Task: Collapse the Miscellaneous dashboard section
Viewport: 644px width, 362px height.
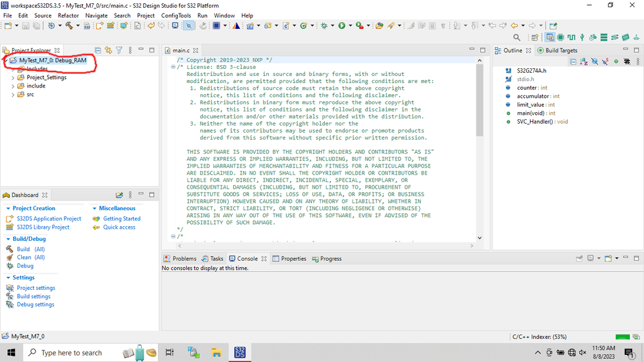Action: 94,209
